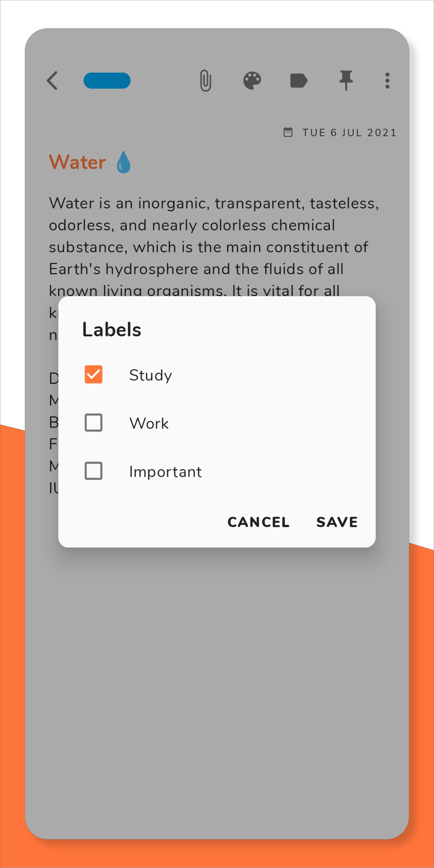Enable the Important label checkbox
The width and height of the screenshot is (434, 868).
click(x=93, y=471)
